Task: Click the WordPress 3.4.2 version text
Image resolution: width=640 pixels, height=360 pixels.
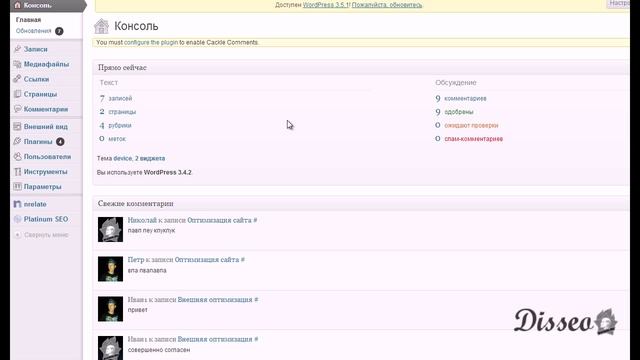Action: tap(167, 173)
